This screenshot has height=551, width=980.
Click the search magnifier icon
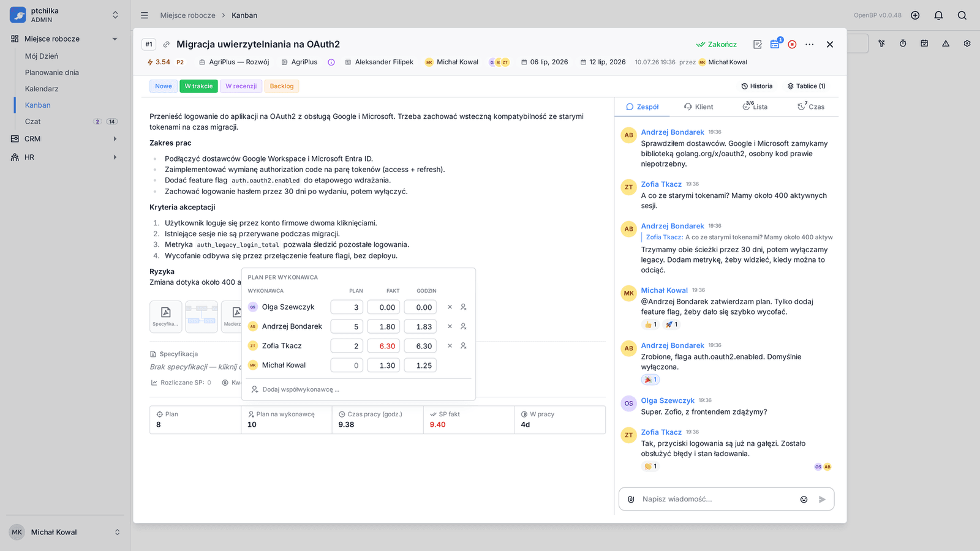pos(962,15)
